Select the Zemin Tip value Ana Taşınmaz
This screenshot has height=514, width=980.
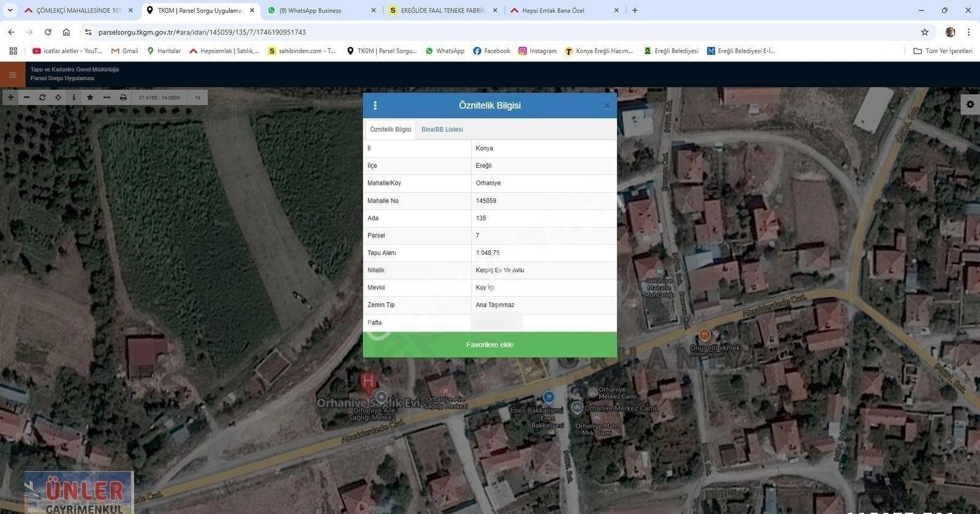click(495, 305)
